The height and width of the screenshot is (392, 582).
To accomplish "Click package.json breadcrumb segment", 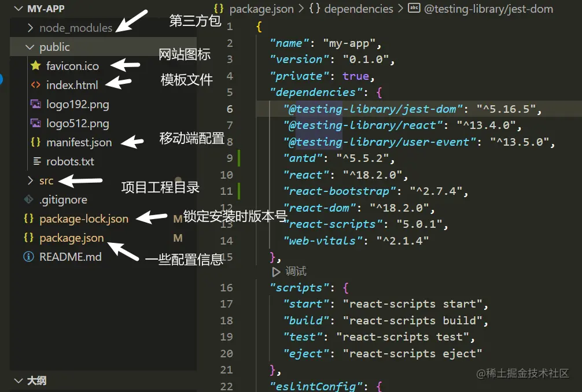I will pos(261,9).
